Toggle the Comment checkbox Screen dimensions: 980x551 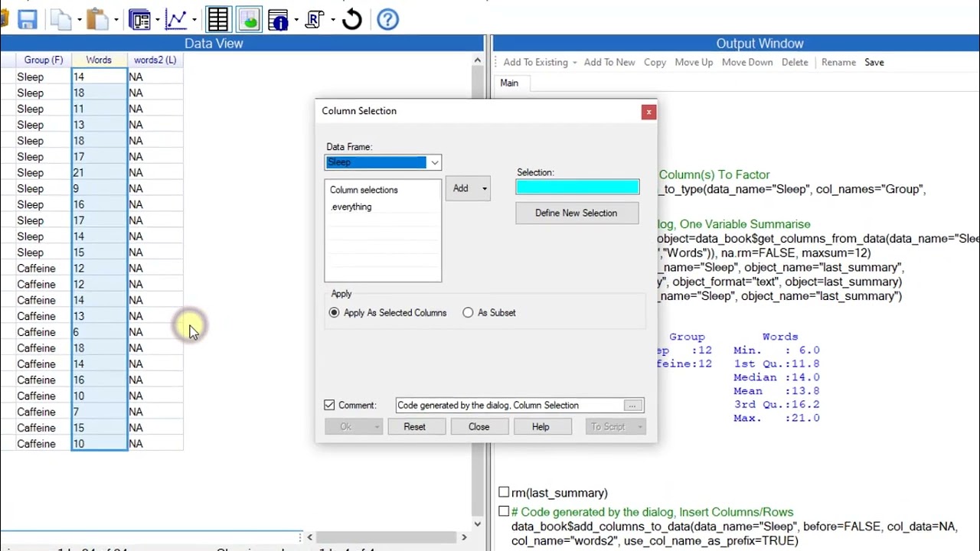click(x=329, y=405)
